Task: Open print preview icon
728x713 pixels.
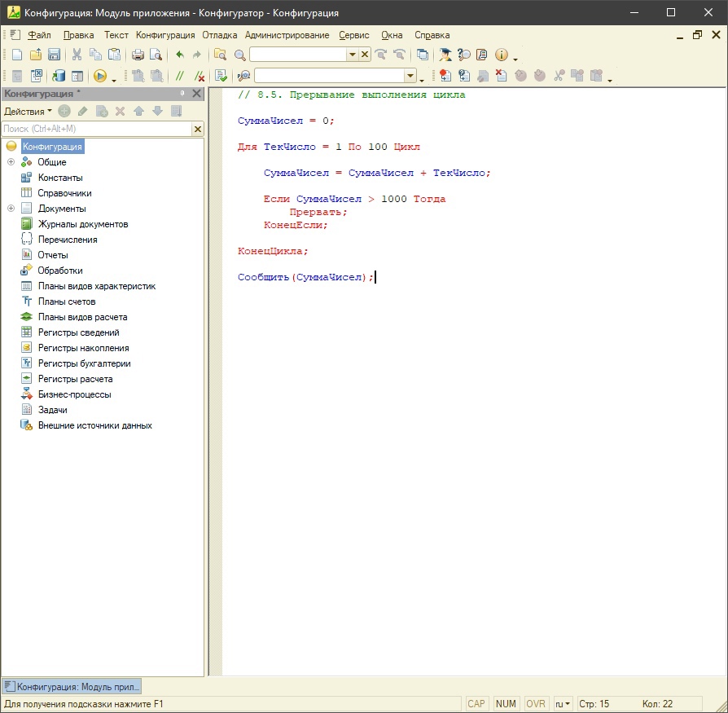Action: (156, 55)
